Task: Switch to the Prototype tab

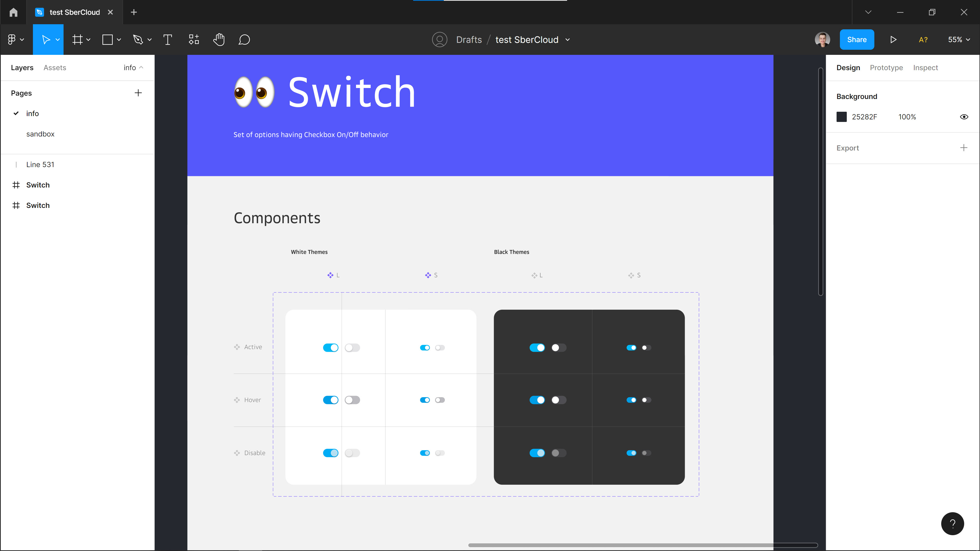Action: coord(886,67)
